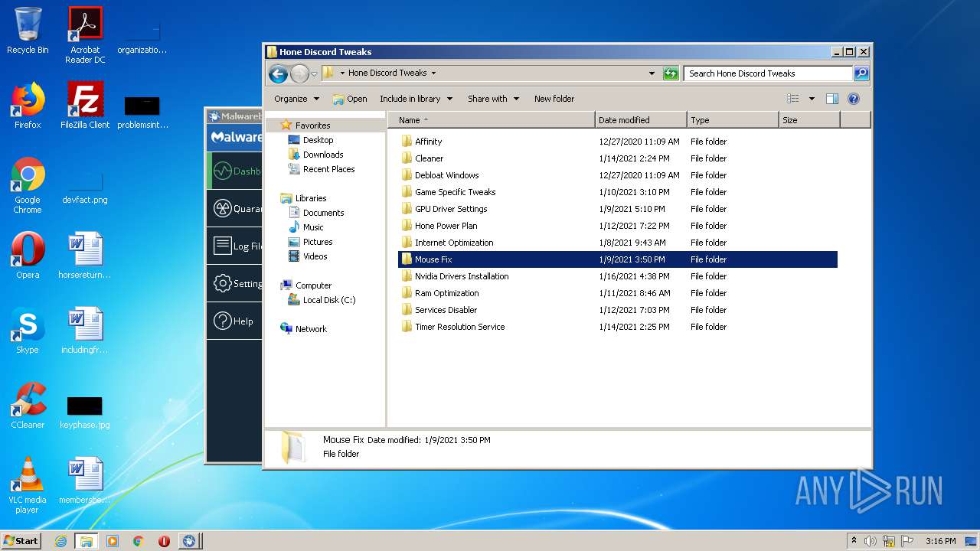Click Network in the navigation pane
Image resolution: width=980 pixels, height=551 pixels.
click(311, 329)
